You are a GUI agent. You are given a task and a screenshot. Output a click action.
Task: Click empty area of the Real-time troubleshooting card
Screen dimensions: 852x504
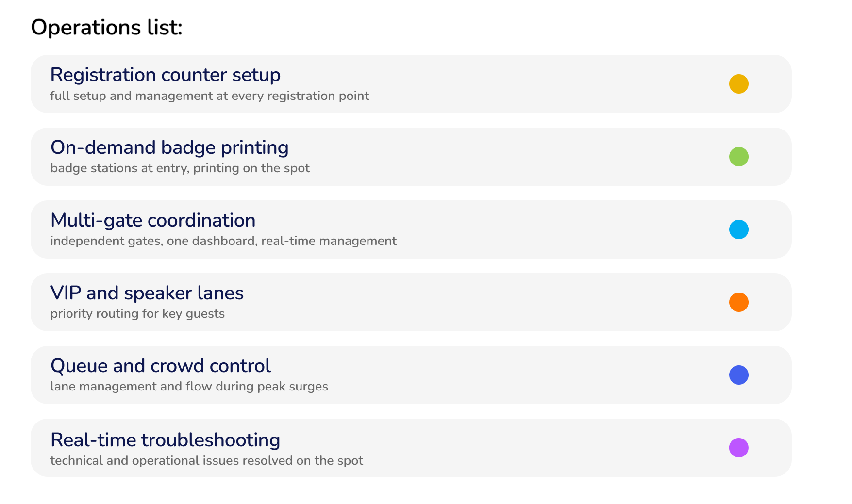click(534, 448)
